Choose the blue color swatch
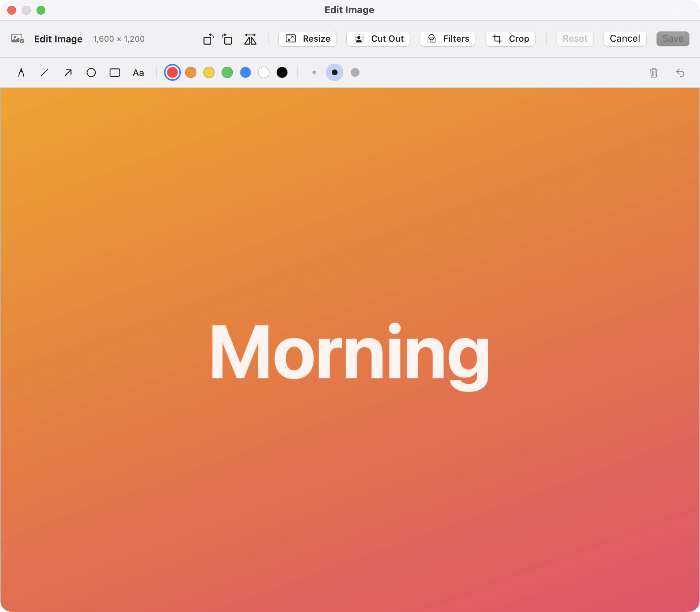The width and height of the screenshot is (700, 612). pos(246,72)
